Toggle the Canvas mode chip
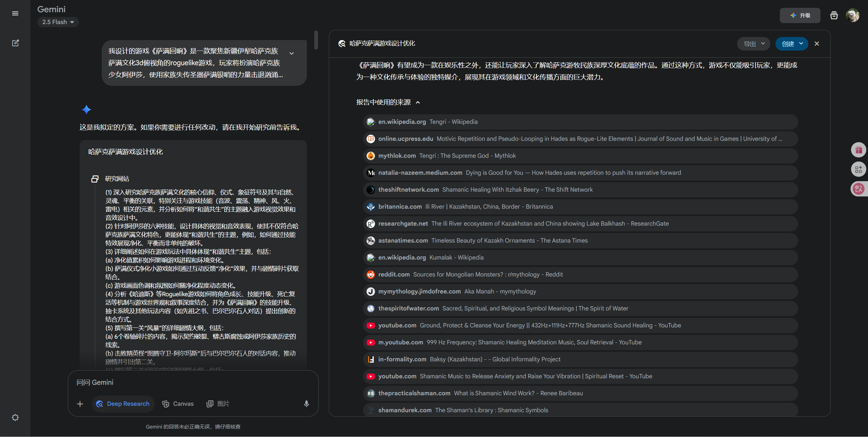Viewport: 868px width, 437px height. pos(178,404)
